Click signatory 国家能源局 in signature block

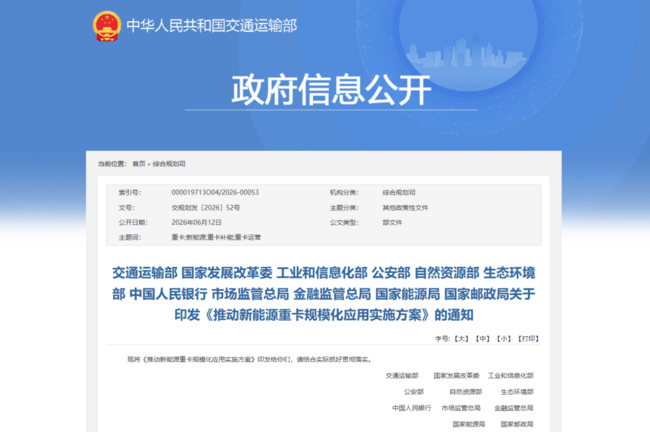[x=469, y=424]
